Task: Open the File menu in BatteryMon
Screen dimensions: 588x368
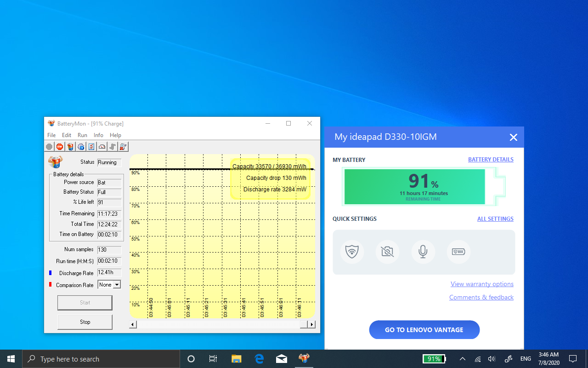Action: pos(51,135)
